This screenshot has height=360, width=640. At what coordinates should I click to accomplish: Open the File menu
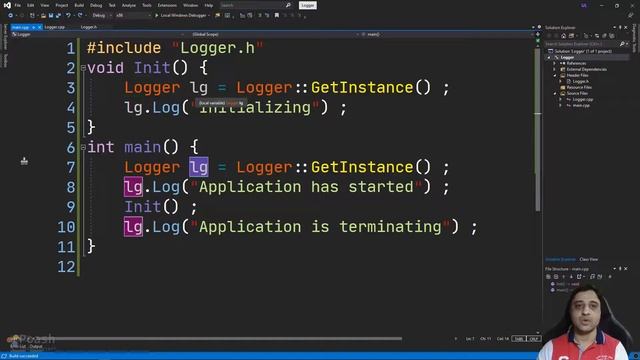[17, 5]
